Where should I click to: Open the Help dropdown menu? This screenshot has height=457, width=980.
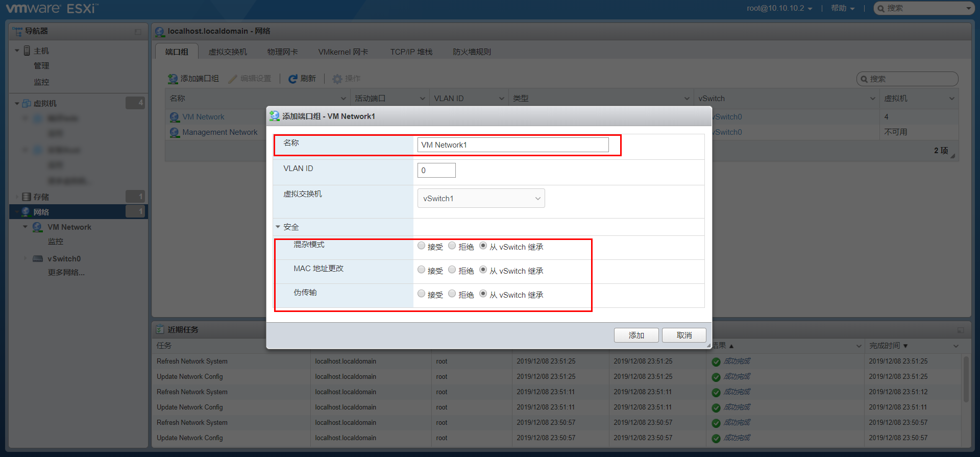point(843,8)
